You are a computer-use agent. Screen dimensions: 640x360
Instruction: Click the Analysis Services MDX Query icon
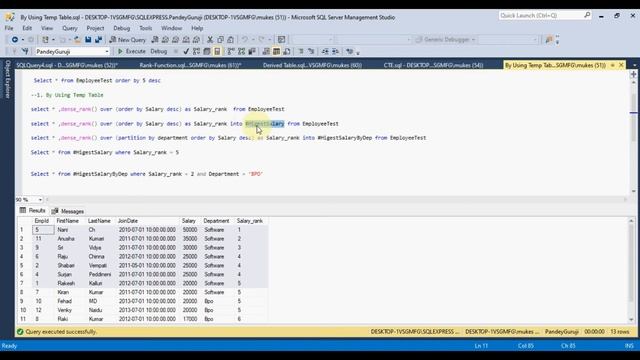coord(165,40)
